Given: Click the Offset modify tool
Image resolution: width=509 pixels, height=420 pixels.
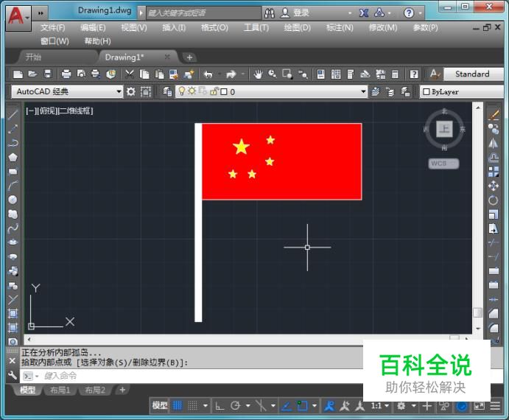Looking at the screenshot, I should [494, 158].
